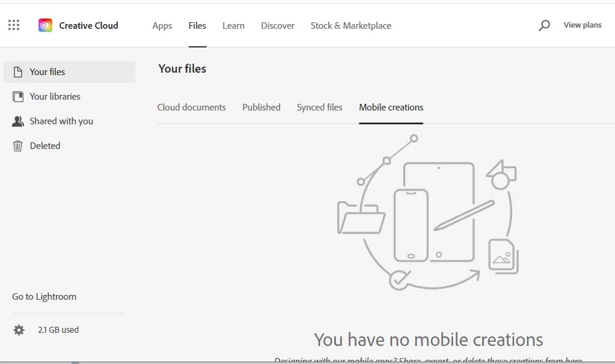Click the 'You have no mobile creations' message
This screenshot has width=615, height=364.
(x=428, y=340)
